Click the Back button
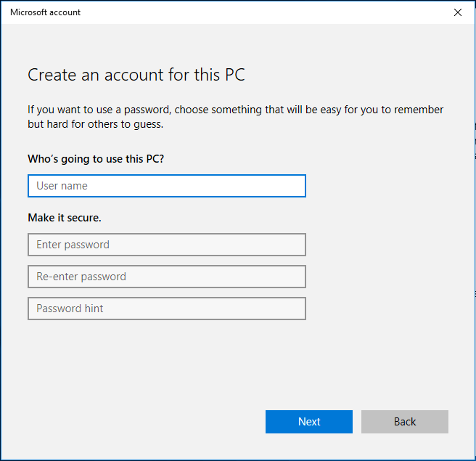476x461 pixels. tap(405, 422)
